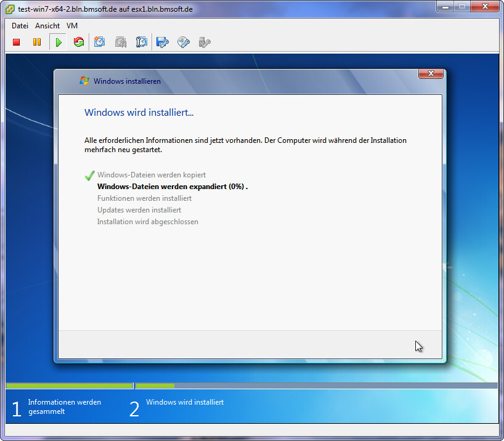504x441 pixels.
Task: Click the floppy disk connect icon
Action: pos(162,42)
